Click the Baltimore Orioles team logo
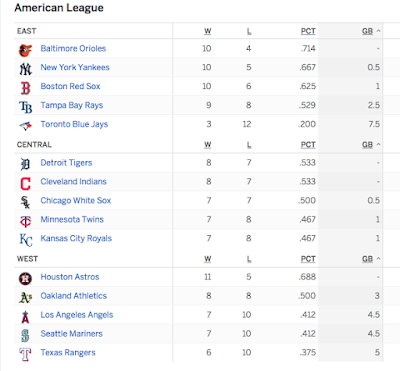The image size is (400, 371). 25,50
